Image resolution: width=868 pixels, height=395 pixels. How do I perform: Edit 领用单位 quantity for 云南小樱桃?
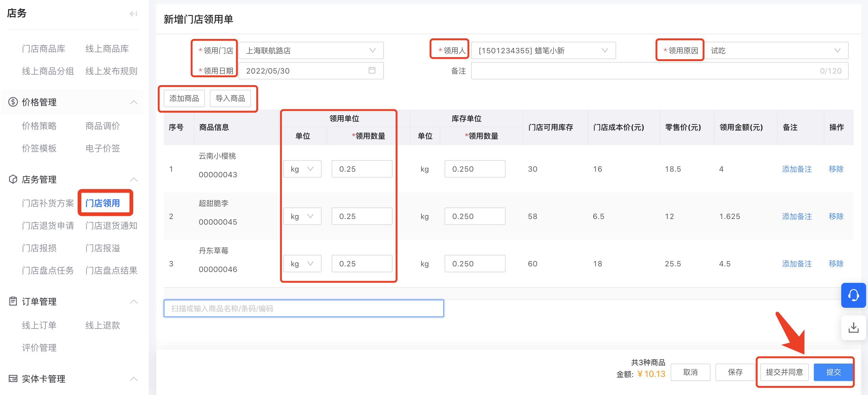361,169
